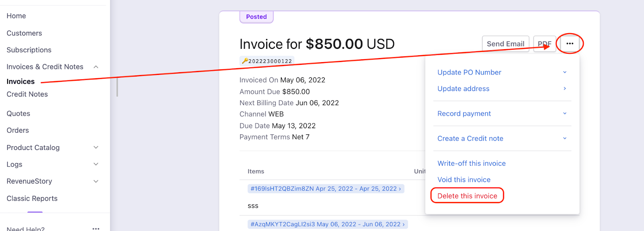Download the invoice as PDF

pyautogui.click(x=544, y=44)
